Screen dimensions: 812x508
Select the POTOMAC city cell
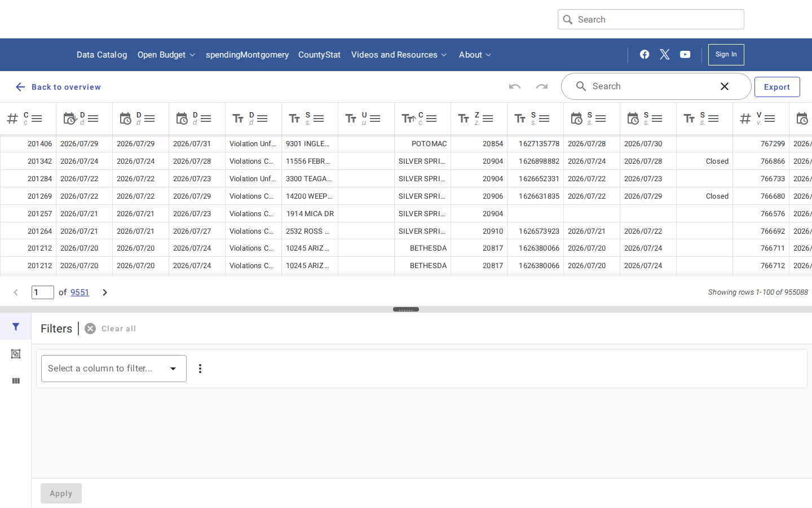[x=423, y=143]
